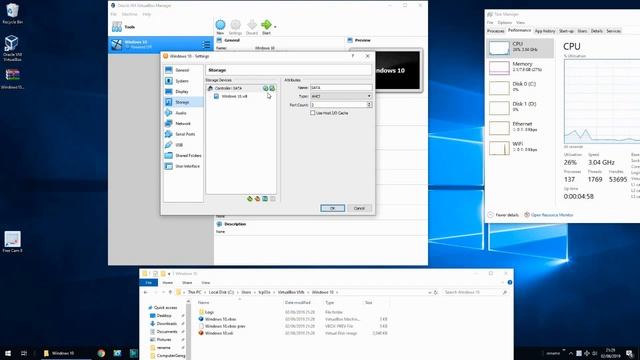Viewport: 640px width, 360px height.
Task: Open Details tab in Task Manager
Action: 596,31
